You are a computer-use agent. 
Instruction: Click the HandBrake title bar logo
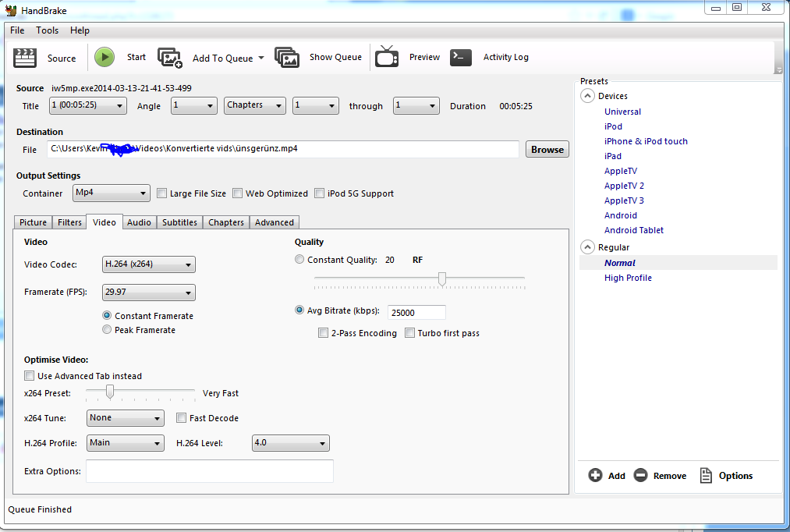pyautogui.click(x=11, y=10)
